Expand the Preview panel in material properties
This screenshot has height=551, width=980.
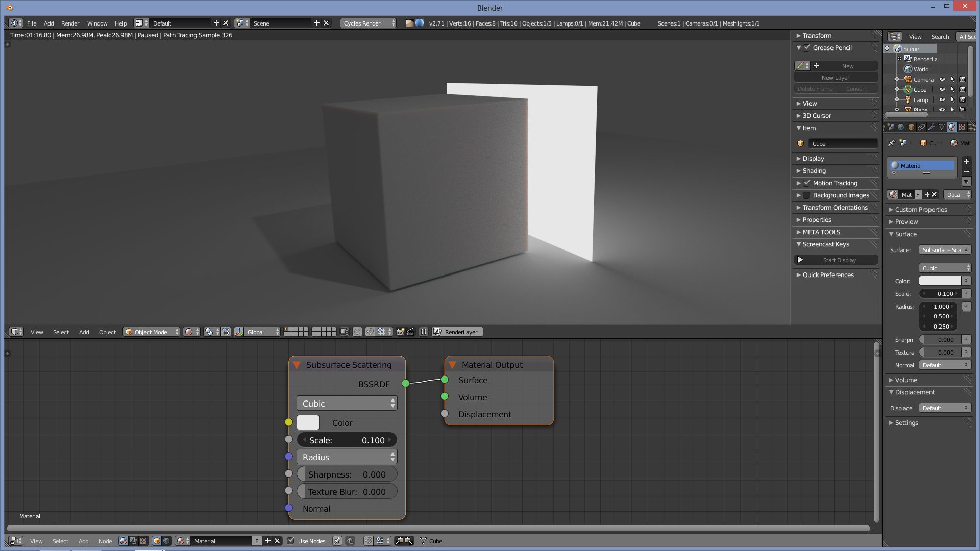point(906,221)
